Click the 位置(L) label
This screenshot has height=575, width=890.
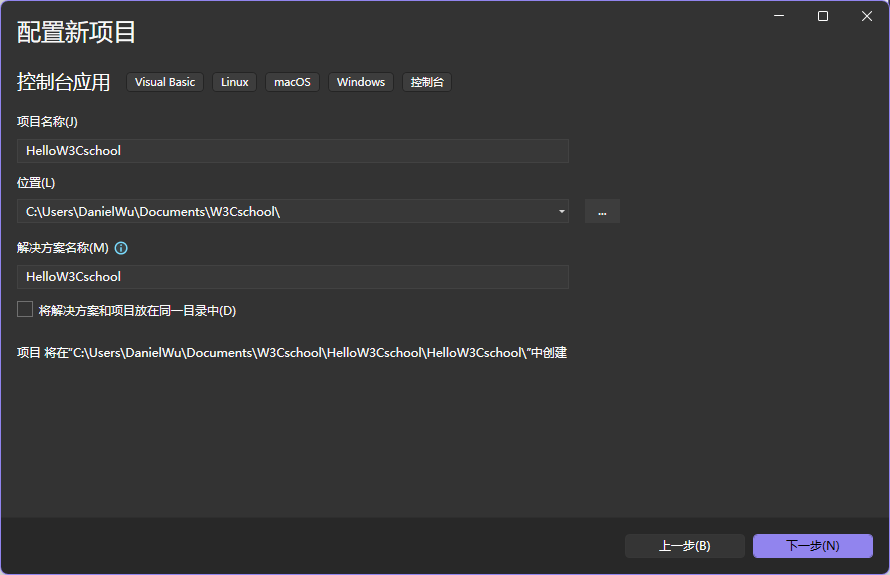click(36, 183)
